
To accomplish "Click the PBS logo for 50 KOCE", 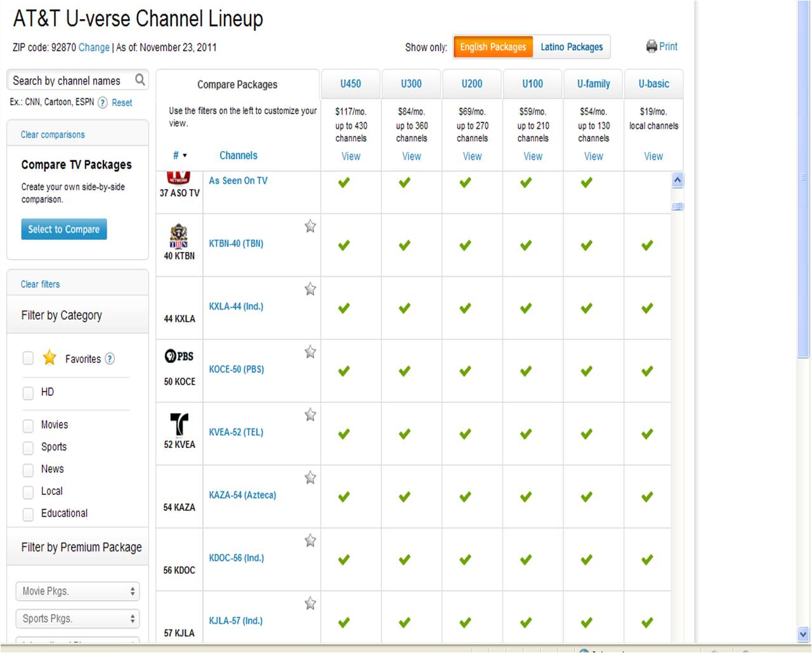I will [x=180, y=357].
